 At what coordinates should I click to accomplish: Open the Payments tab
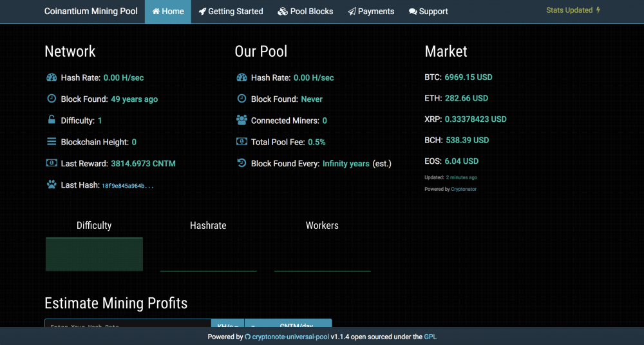372,12
